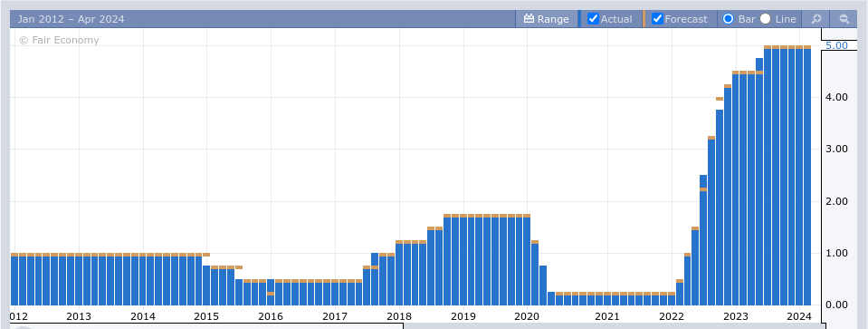The height and width of the screenshot is (329, 868).
Task: Uncheck the Actual checkbox
Action: coord(593,18)
